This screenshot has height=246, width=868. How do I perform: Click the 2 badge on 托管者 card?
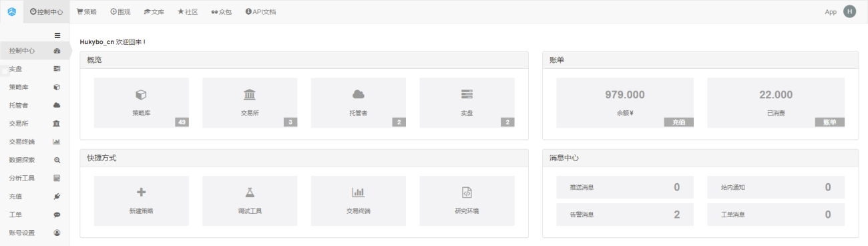click(x=399, y=122)
